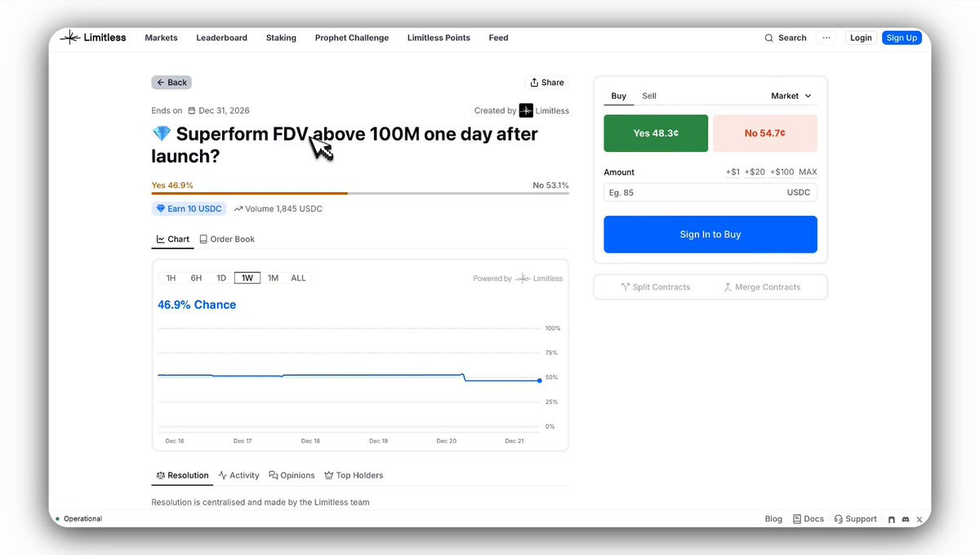Select the Buy tab
This screenshot has width=980, height=555.
point(619,96)
